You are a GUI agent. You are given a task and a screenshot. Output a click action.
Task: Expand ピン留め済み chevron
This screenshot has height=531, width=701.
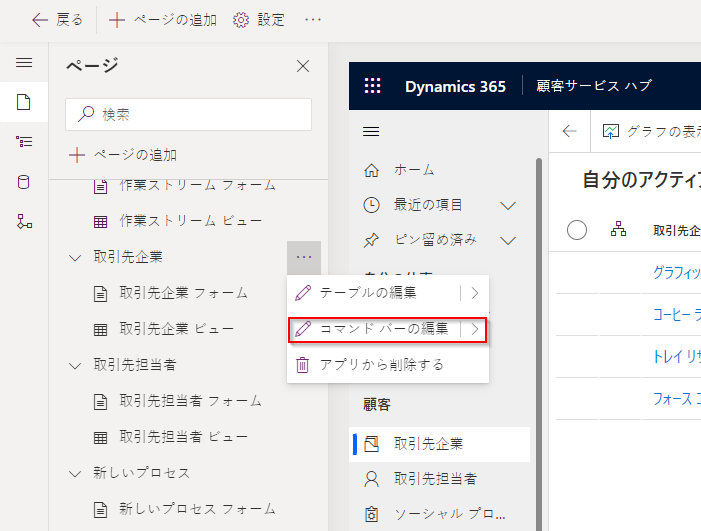[508, 241]
